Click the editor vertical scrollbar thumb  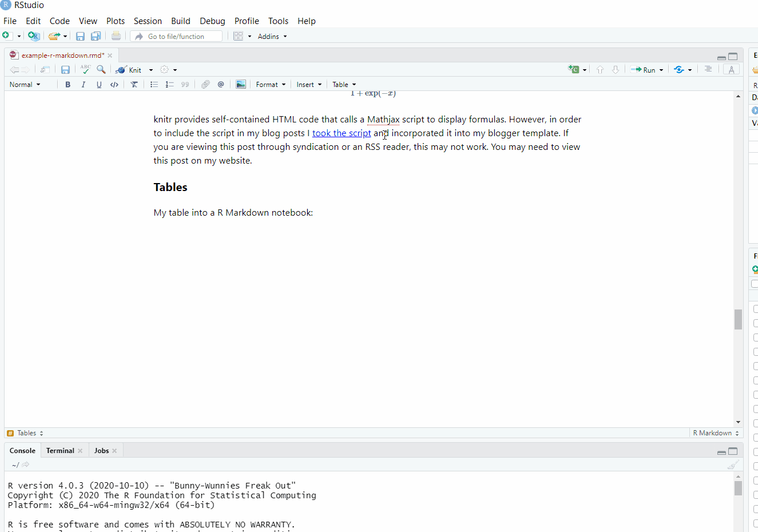point(738,319)
